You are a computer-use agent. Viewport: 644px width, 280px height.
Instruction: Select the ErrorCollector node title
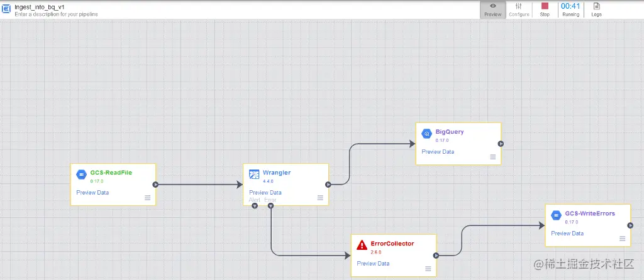392,244
